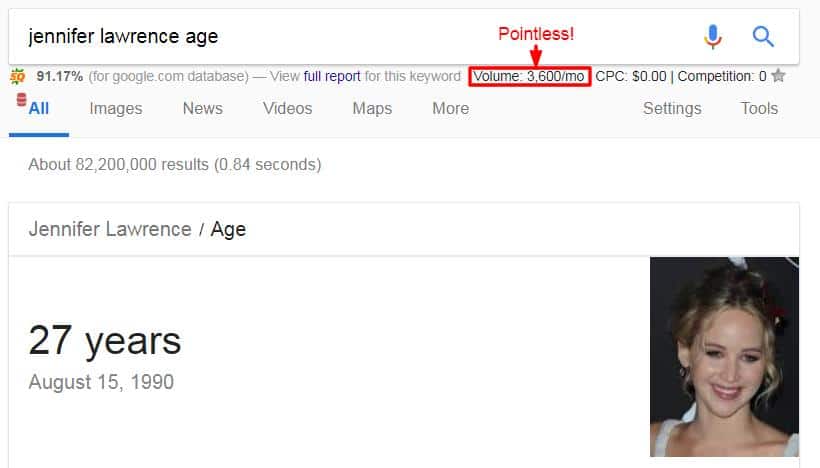Click the voice search microphone icon
The width and height of the screenshot is (820, 468).
(x=712, y=37)
